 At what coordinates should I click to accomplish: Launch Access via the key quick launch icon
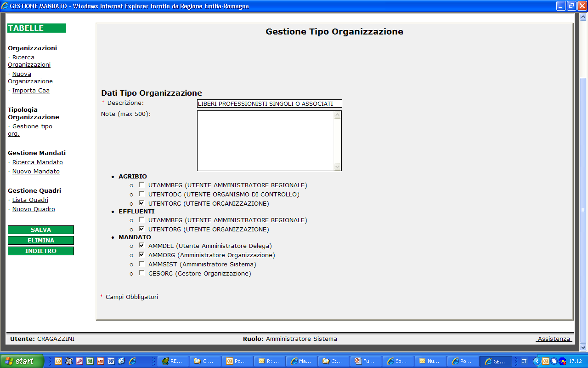coord(79,361)
